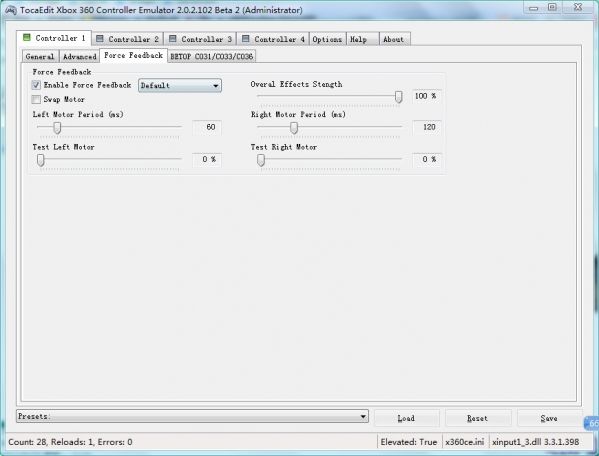The height and width of the screenshot is (456, 599).
Task: Click the Overall Effects Strength slider handle
Action: (398, 97)
